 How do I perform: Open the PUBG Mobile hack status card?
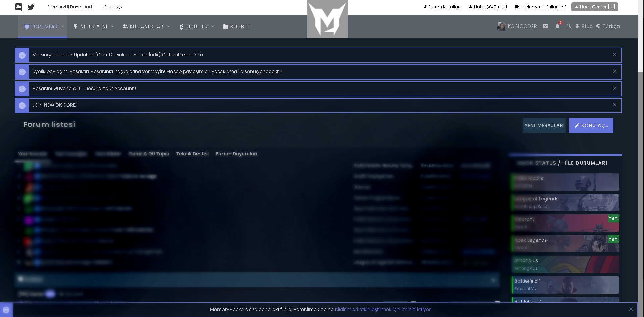click(565, 182)
